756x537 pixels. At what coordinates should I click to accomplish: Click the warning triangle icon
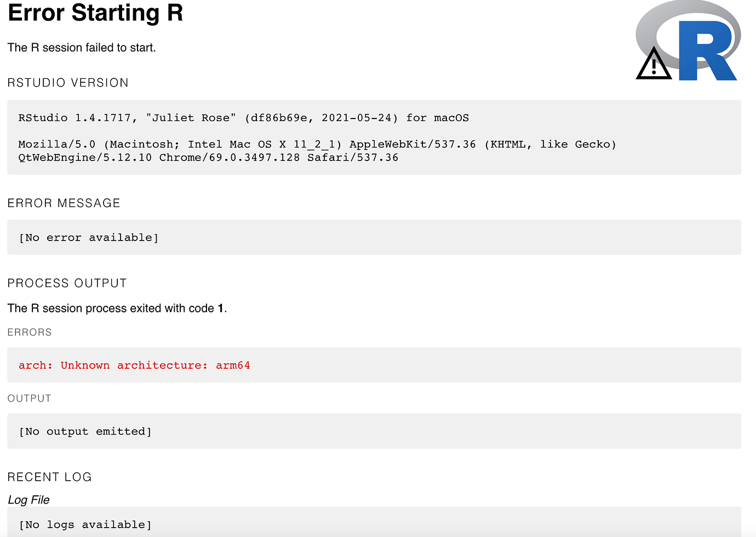(x=654, y=64)
